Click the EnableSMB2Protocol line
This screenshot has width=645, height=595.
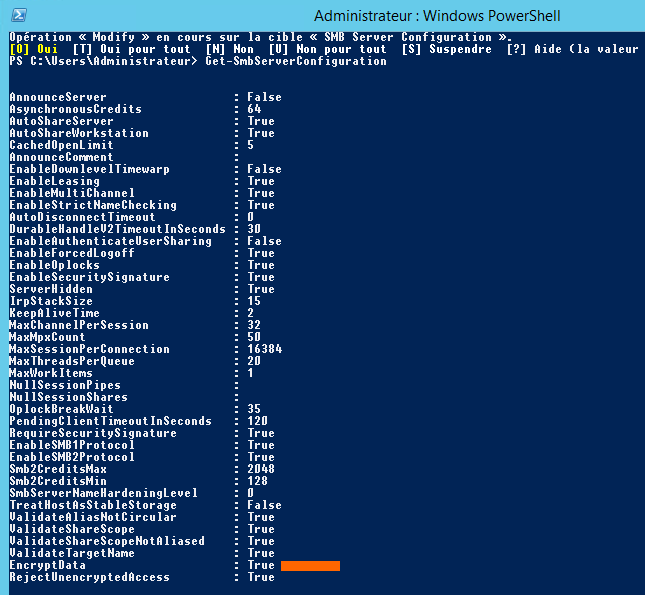(71, 457)
